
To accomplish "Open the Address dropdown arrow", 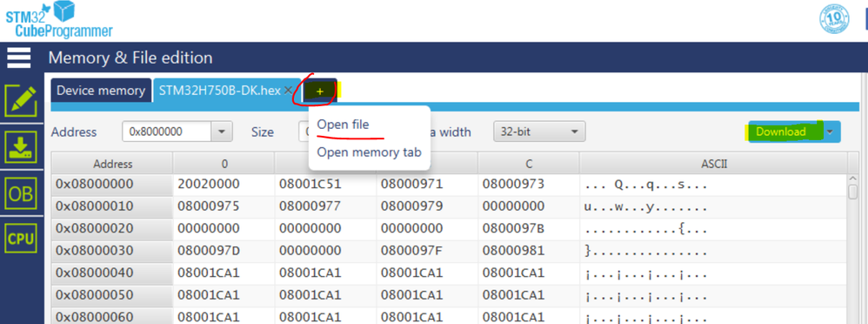I will point(222,132).
